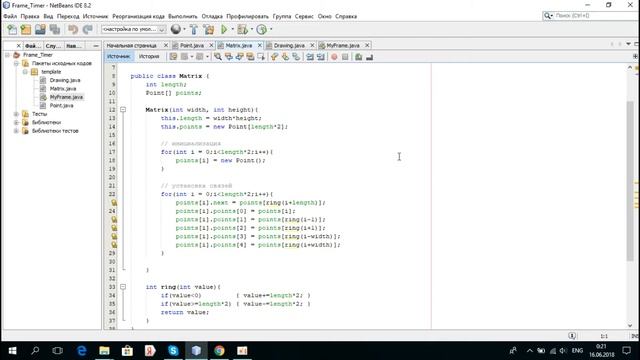Screen dimensions: 640x360
Task: Open the project configuration combo box
Action: 133,29
